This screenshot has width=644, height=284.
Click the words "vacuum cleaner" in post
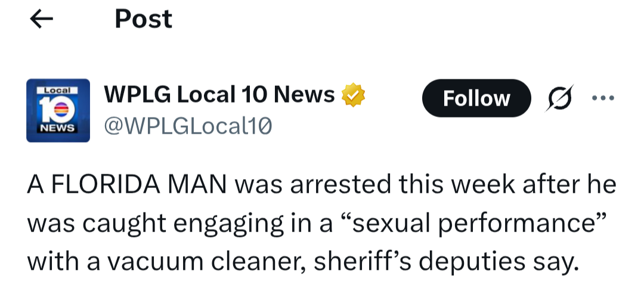point(199,262)
